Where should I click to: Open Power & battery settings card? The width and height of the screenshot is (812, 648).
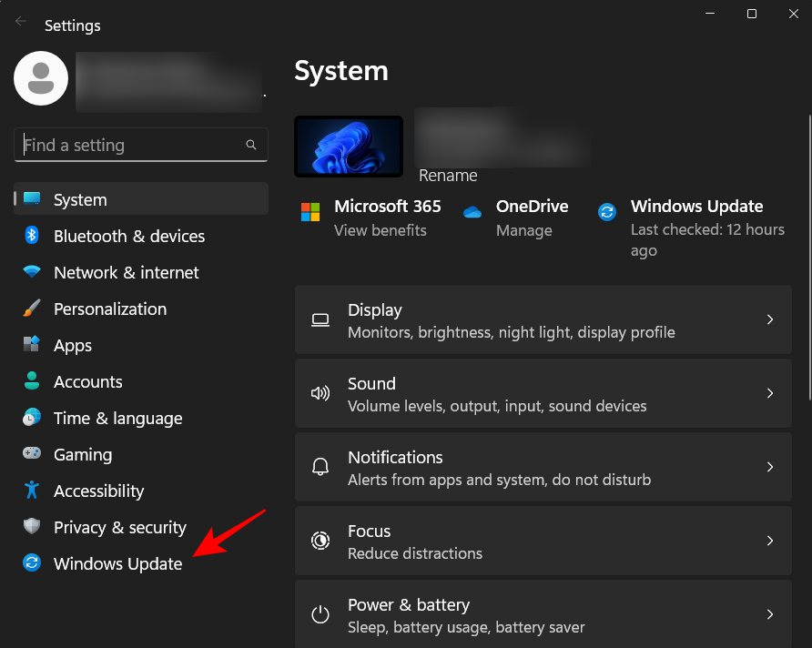point(543,613)
